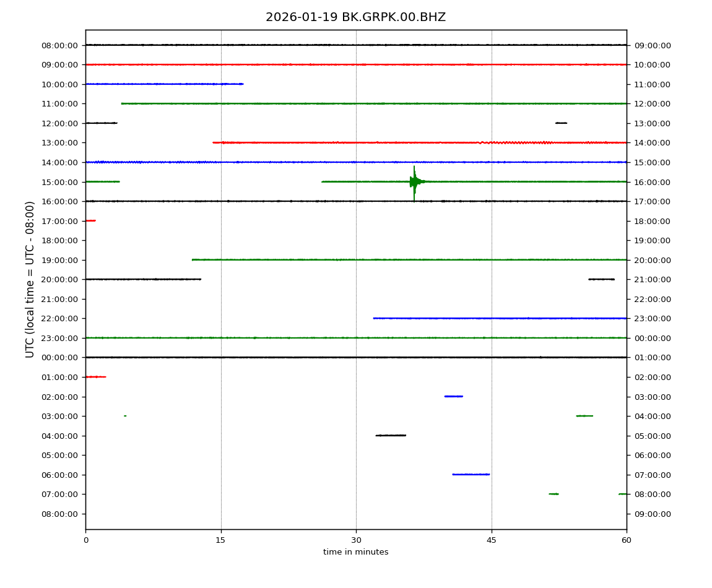712x588 pixels.
Task: Click the left 20:00:00 time label
Action: coord(61,280)
